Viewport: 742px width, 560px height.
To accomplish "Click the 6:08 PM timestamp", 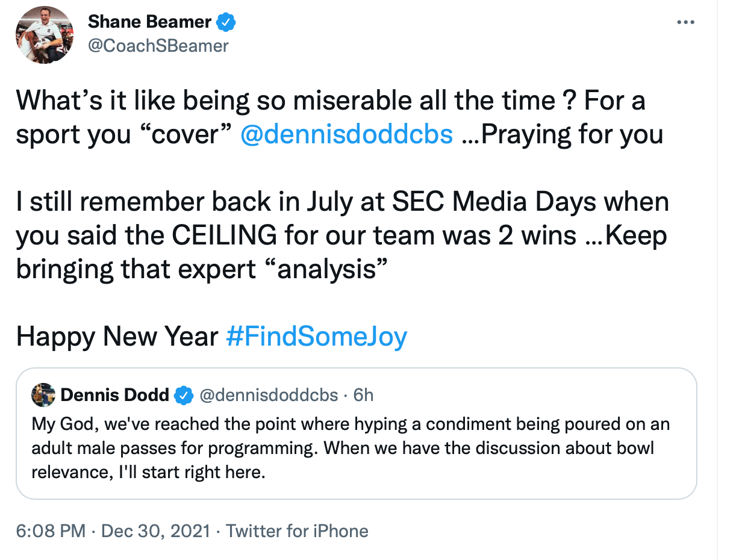I will tap(51, 531).
